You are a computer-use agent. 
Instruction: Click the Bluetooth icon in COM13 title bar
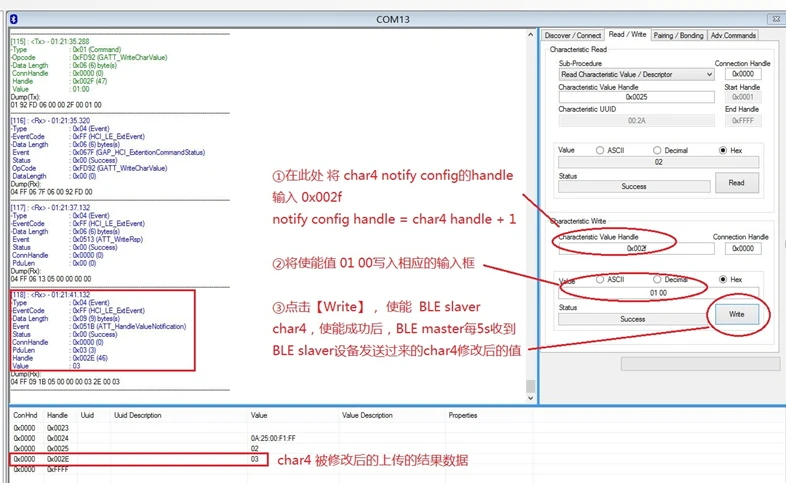(x=14, y=19)
